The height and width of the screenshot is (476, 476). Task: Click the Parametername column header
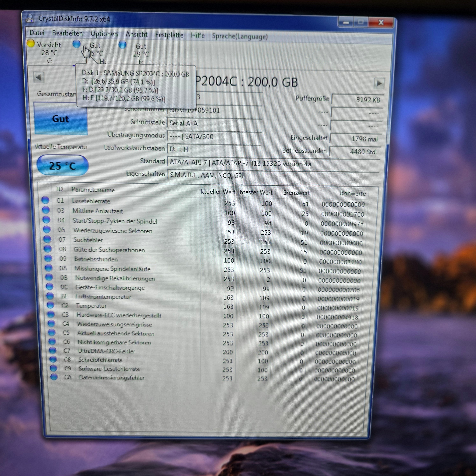93,190
